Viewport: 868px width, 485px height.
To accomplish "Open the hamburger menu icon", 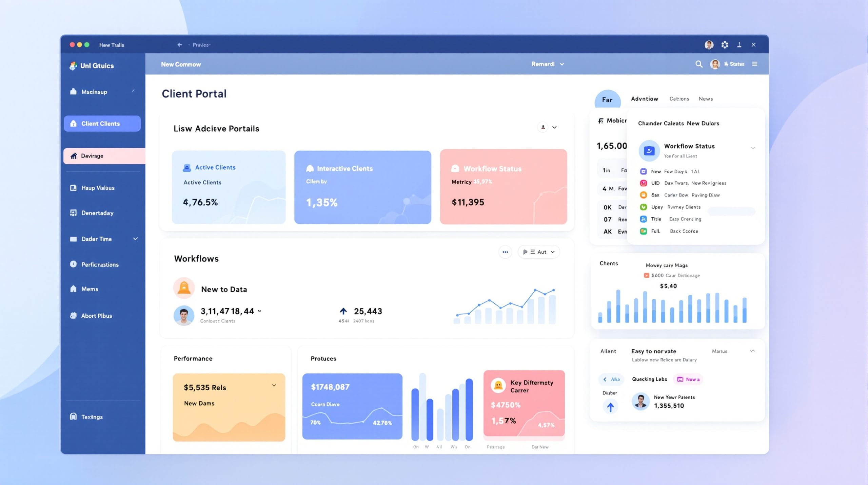I will 754,64.
